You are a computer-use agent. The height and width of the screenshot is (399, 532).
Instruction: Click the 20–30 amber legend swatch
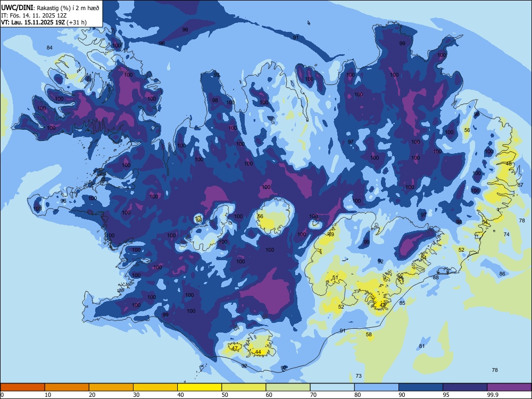coord(111,387)
